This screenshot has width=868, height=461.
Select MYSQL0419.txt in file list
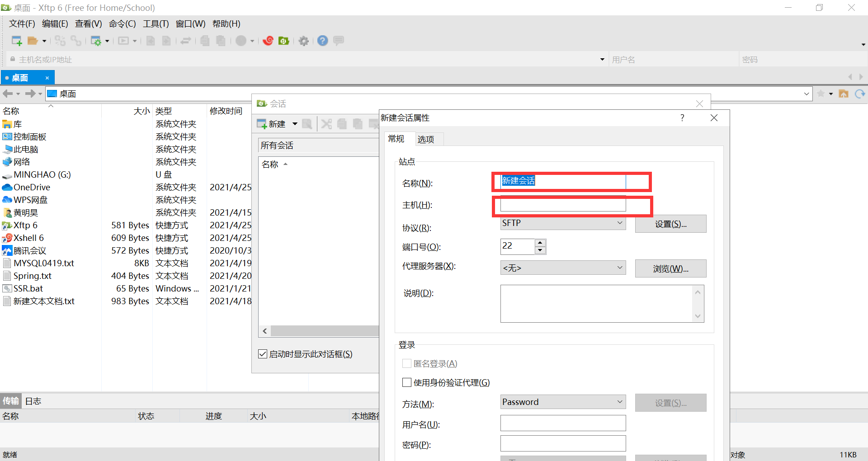click(43, 263)
